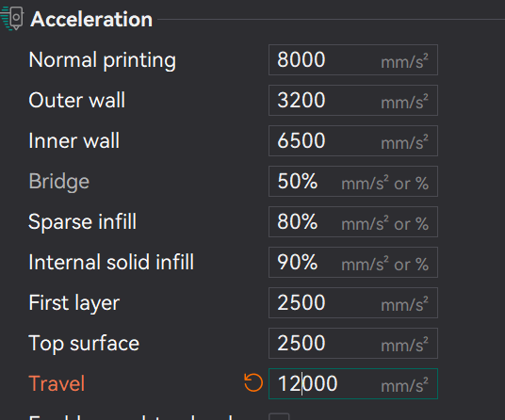Click the Sparse infill setting label
Image resolution: width=505 pixels, height=420 pixels.
83,222
